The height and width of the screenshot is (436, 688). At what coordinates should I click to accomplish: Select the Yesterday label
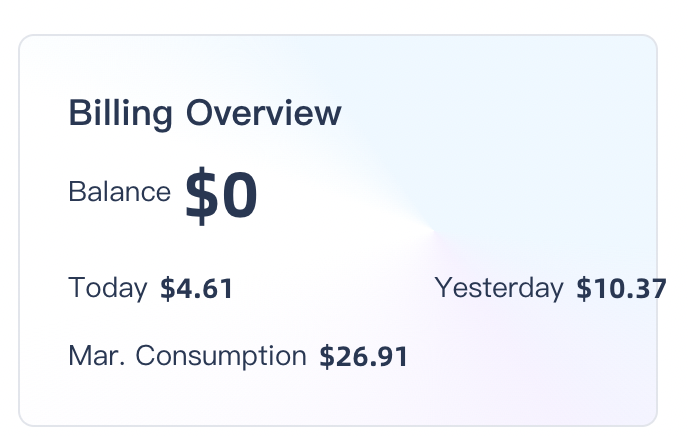(x=499, y=289)
